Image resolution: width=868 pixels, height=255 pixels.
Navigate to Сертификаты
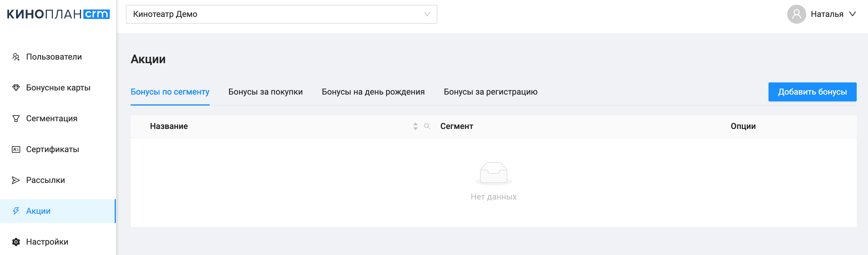(x=58, y=149)
